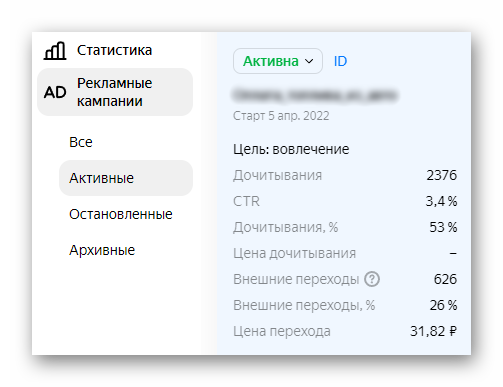Open the Архивные campaigns list
The width and height of the screenshot is (503, 387).
[x=102, y=250]
